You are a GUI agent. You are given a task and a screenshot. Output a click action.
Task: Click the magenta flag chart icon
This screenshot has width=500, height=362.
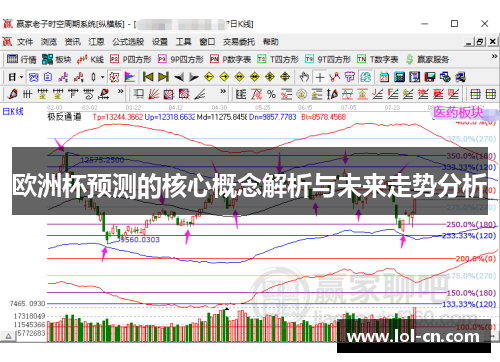129,77
